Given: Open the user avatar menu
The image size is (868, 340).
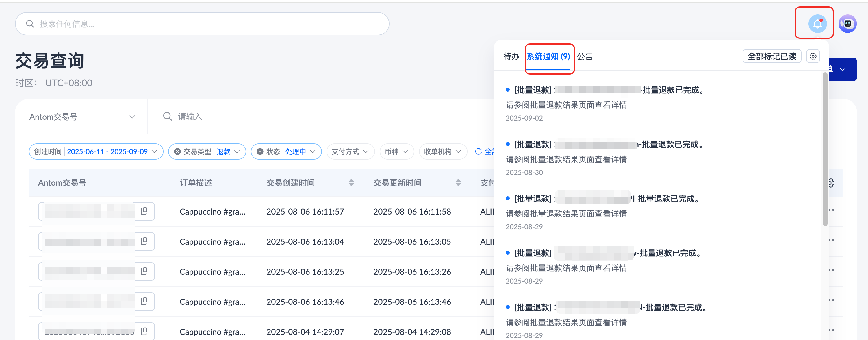Looking at the screenshot, I should 847,24.
